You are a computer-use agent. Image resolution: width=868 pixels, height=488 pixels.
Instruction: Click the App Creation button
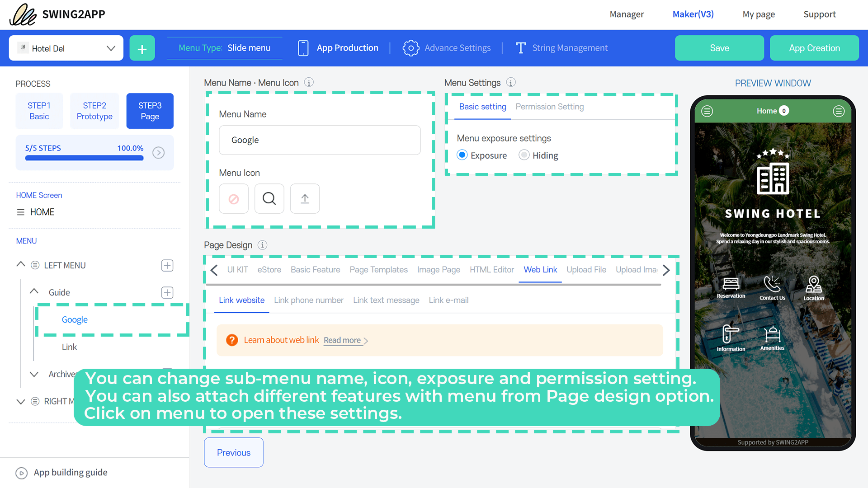[x=814, y=48]
